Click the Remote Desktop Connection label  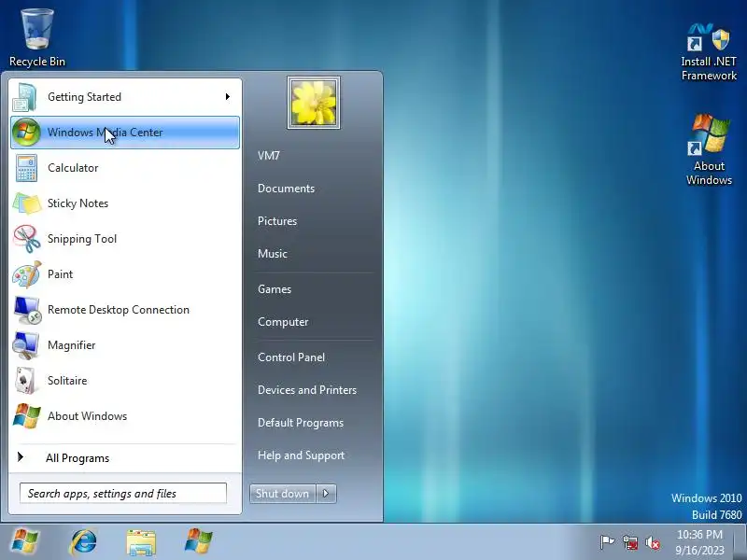coord(119,310)
